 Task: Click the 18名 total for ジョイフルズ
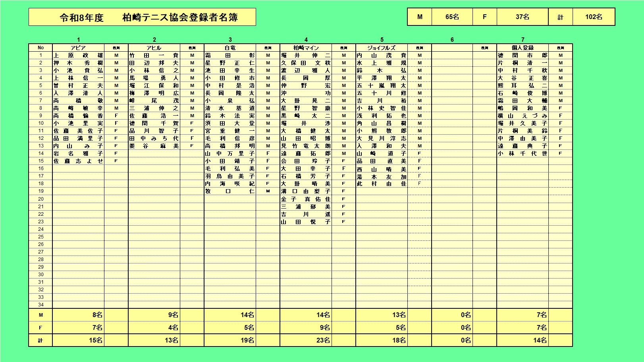click(382, 340)
